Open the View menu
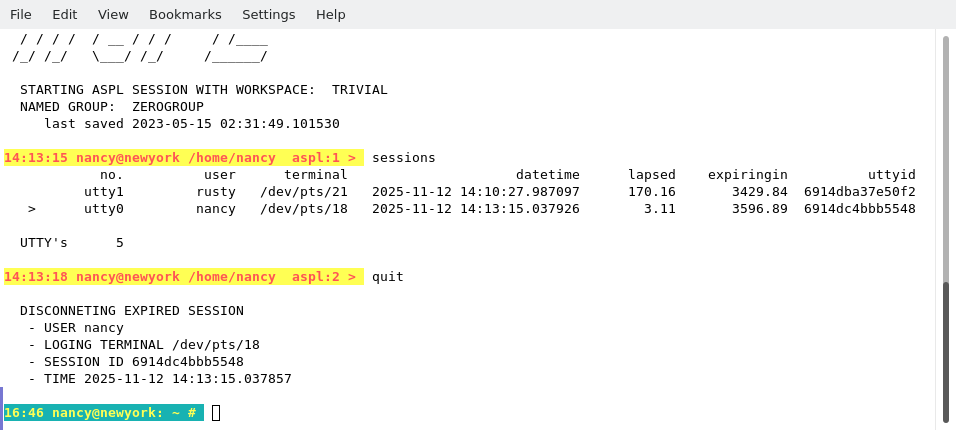The image size is (956, 430). pyautogui.click(x=113, y=14)
